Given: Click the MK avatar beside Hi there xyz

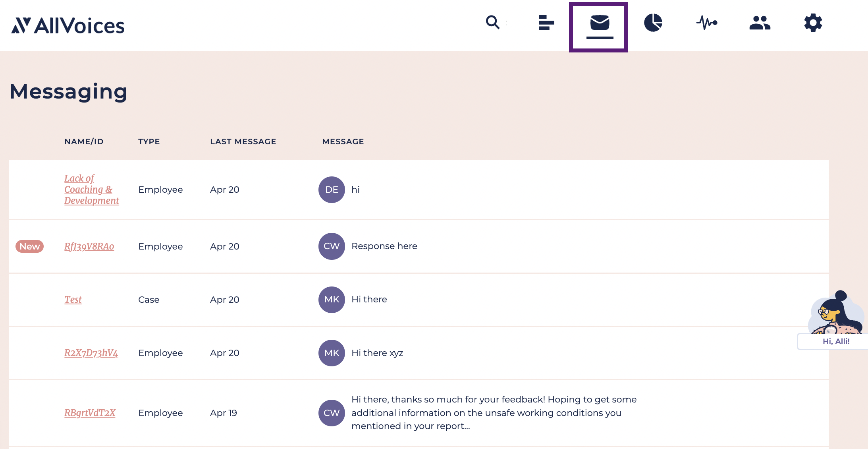Looking at the screenshot, I should point(332,353).
